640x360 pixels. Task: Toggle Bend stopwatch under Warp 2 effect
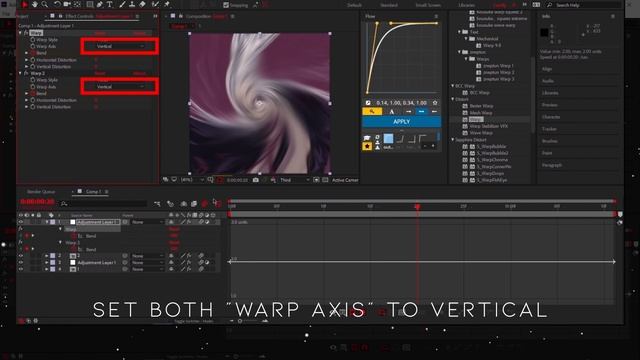[33, 93]
